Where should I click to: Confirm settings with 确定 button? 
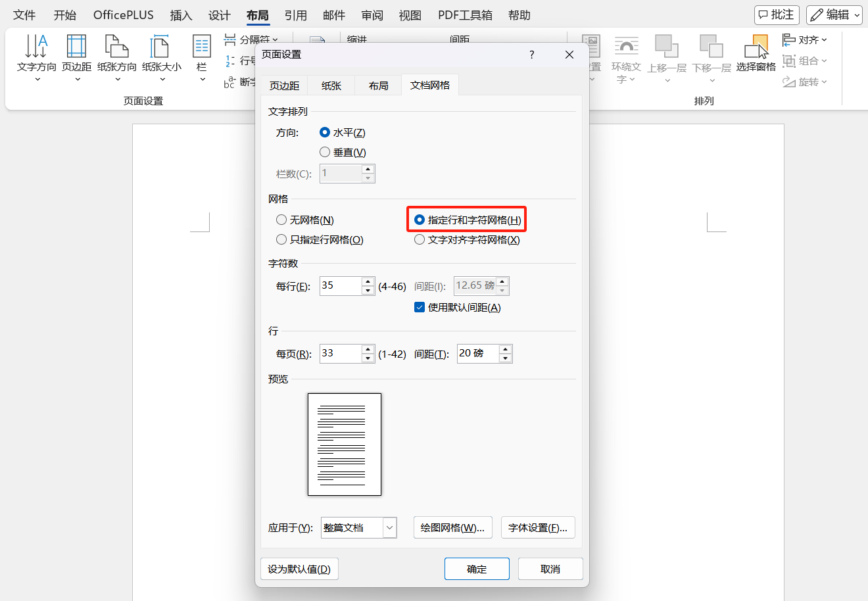pos(477,568)
